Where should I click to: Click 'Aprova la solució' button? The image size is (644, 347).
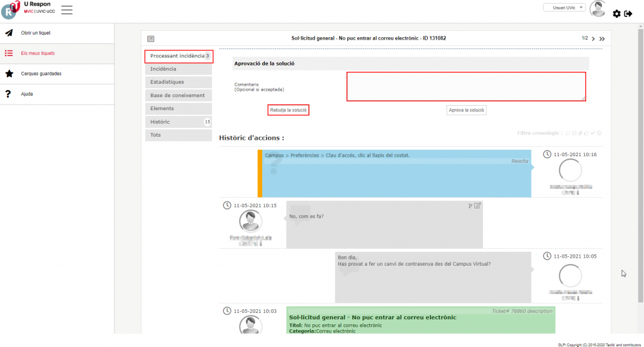(x=467, y=110)
